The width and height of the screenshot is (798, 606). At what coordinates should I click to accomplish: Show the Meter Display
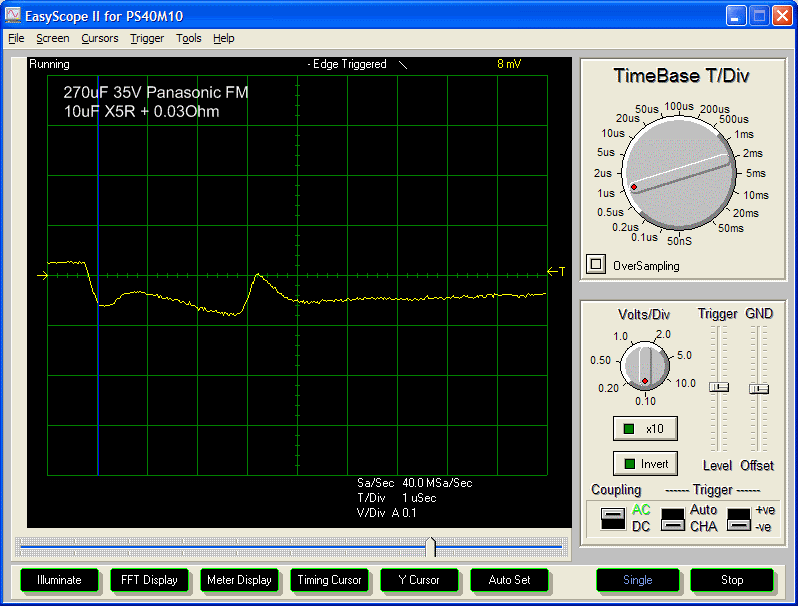coord(239,580)
